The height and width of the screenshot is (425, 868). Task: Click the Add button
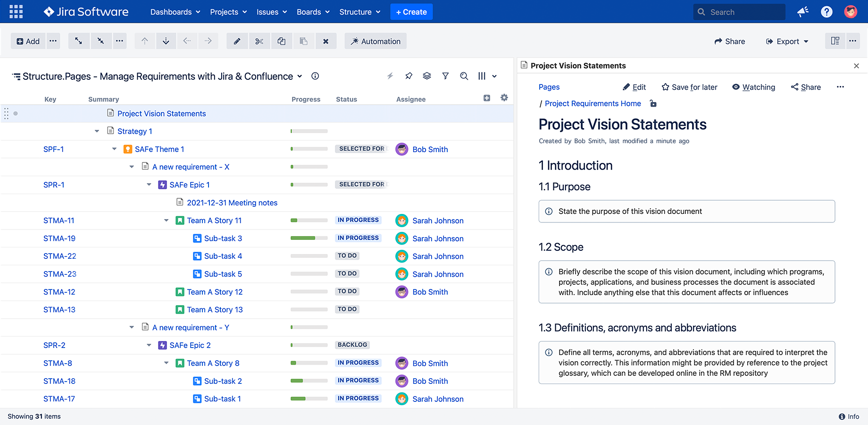click(x=28, y=41)
